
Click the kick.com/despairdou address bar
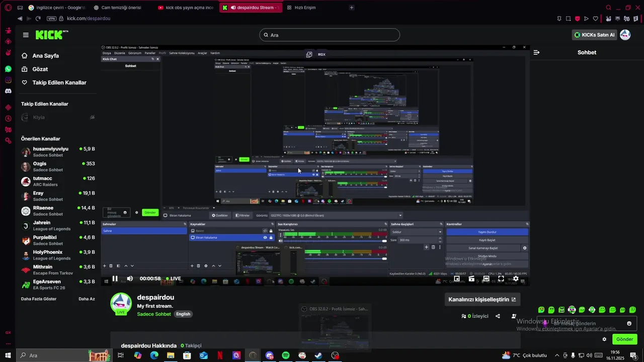(89, 19)
